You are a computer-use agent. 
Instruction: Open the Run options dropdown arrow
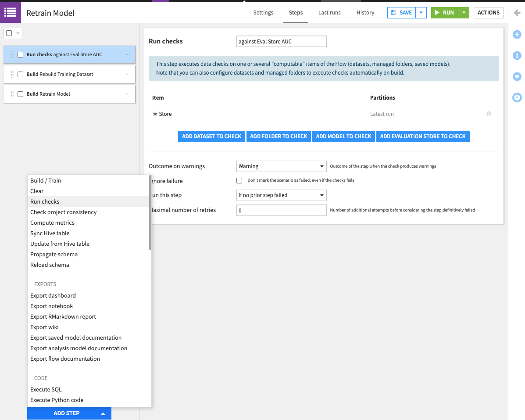[464, 13]
